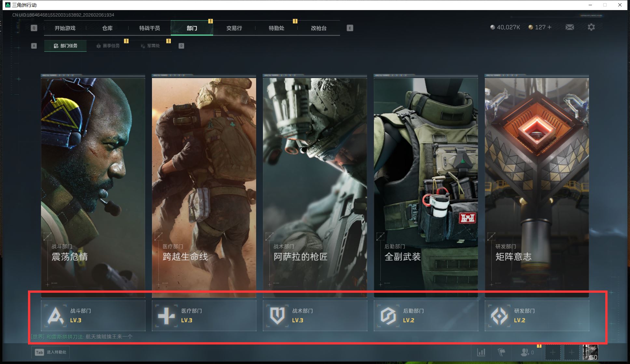
Task: Click the statistics bar chart icon
Action: 481,352
